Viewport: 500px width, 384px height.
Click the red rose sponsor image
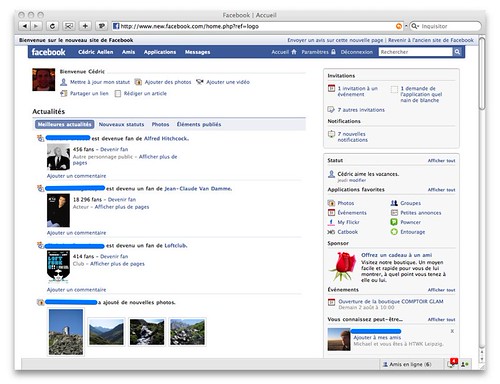tap(342, 266)
